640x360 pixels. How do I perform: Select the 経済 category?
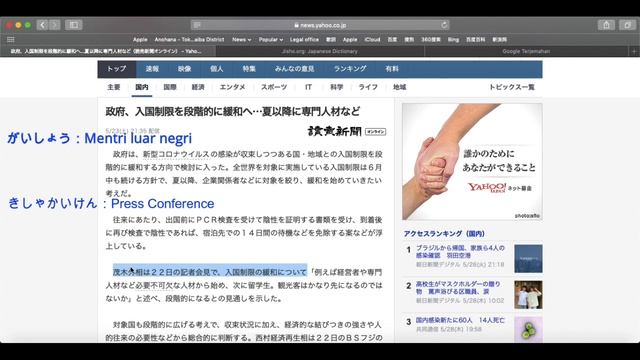[198, 87]
